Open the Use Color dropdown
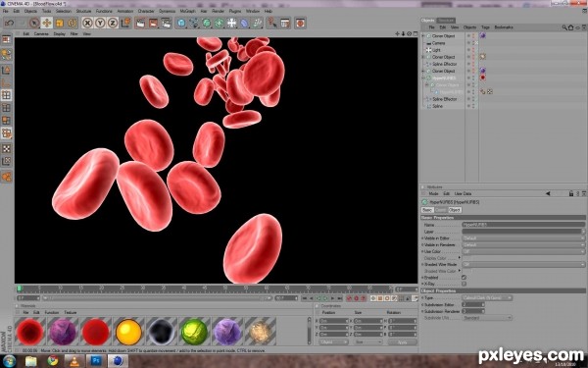 point(523,251)
